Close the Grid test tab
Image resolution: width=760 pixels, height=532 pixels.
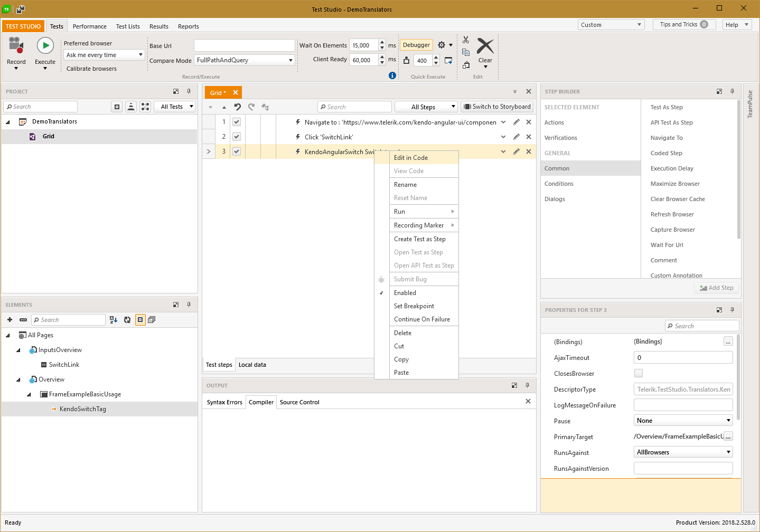point(236,92)
